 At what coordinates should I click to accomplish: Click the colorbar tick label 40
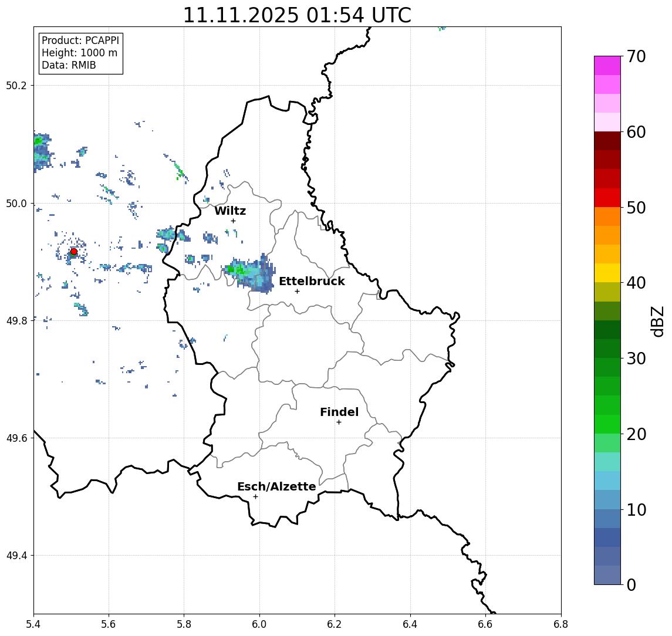[x=636, y=283]
